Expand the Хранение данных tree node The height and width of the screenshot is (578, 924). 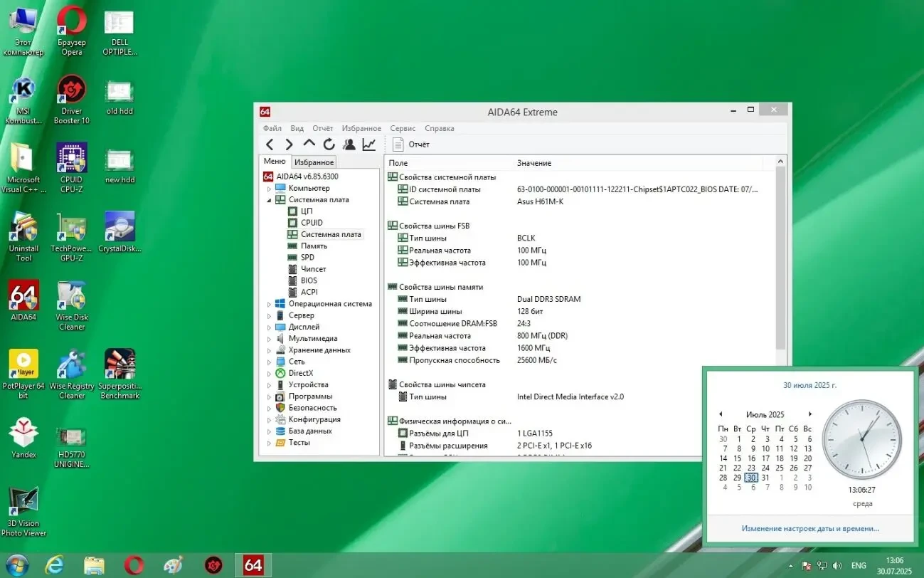click(270, 350)
